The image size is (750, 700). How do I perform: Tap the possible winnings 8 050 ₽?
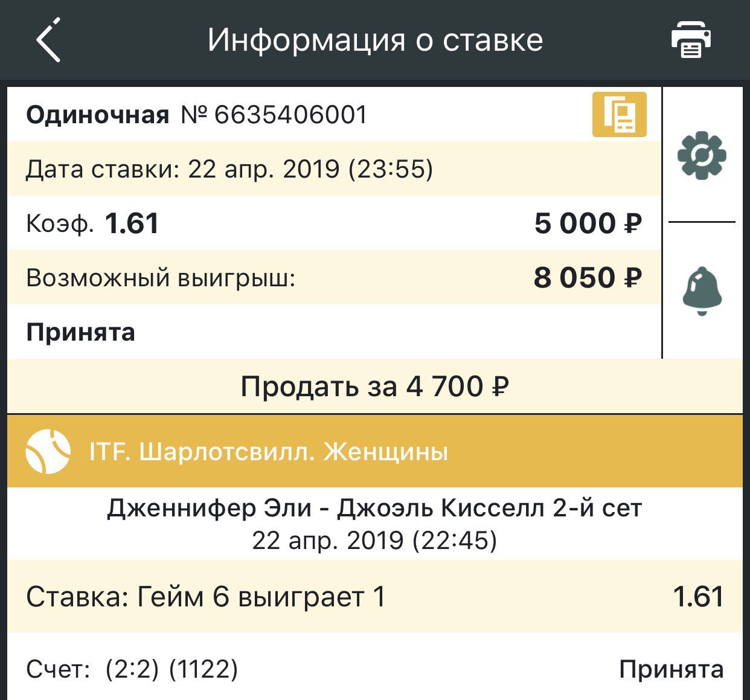tap(588, 278)
